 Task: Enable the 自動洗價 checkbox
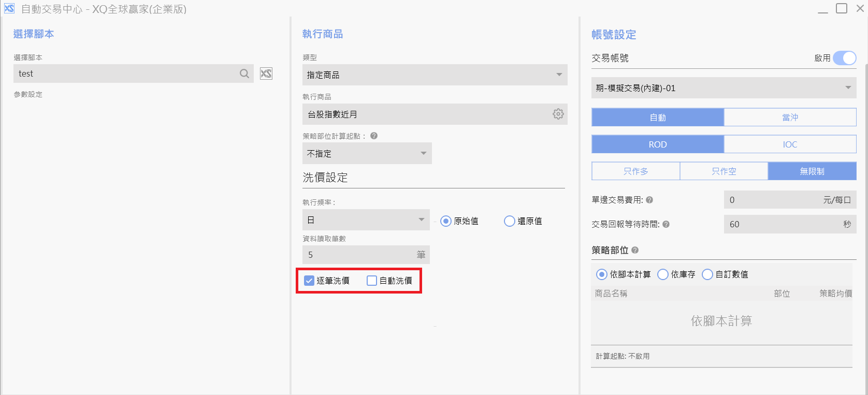click(372, 281)
